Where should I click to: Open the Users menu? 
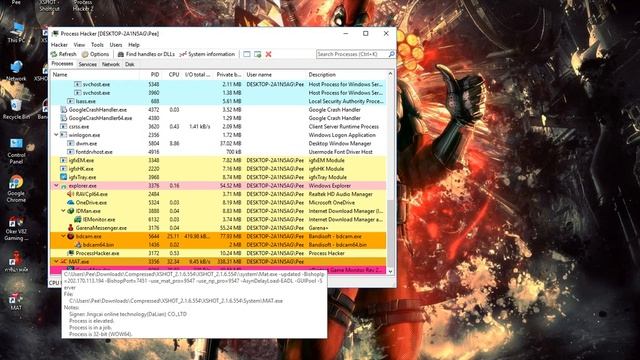click(x=116, y=44)
